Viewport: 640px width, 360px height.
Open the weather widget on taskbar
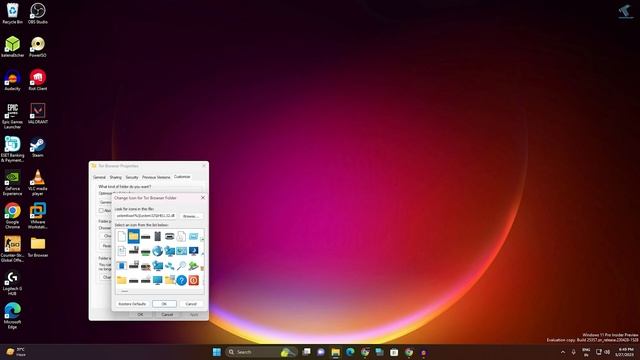pos(16,352)
